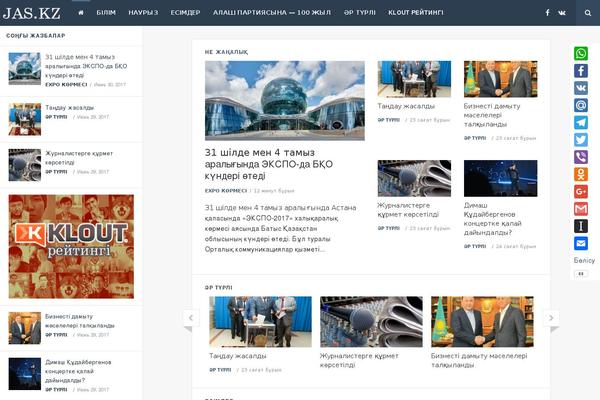Open sidebar post Димаш Құдайбергенов концертке

click(x=78, y=371)
